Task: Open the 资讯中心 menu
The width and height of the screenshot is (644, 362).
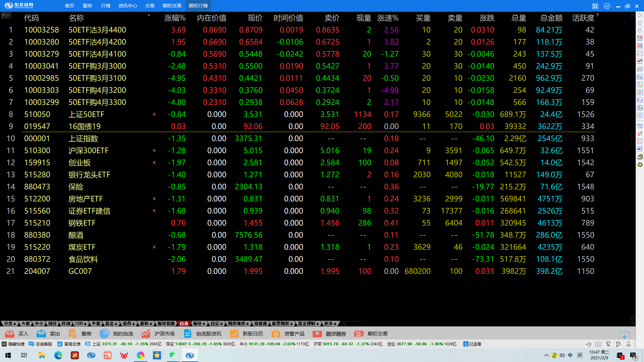Action: pos(127,6)
